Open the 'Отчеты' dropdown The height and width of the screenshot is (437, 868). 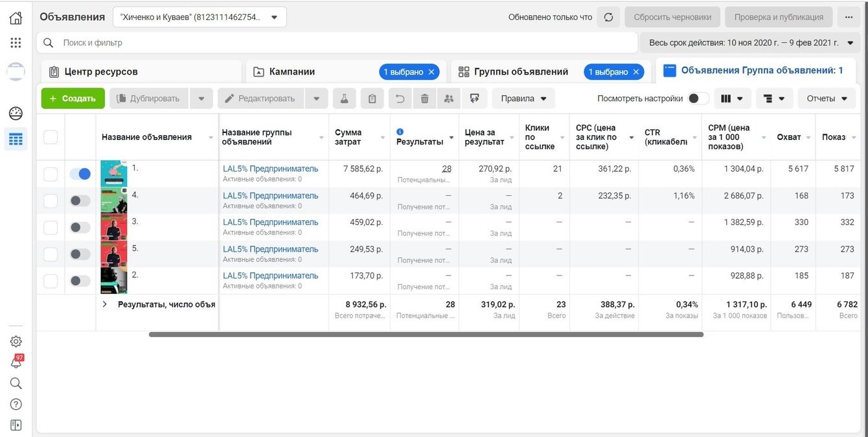[827, 99]
